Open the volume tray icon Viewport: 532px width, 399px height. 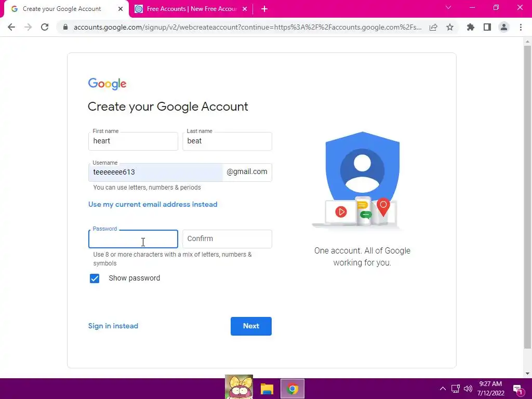click(468, 389)
